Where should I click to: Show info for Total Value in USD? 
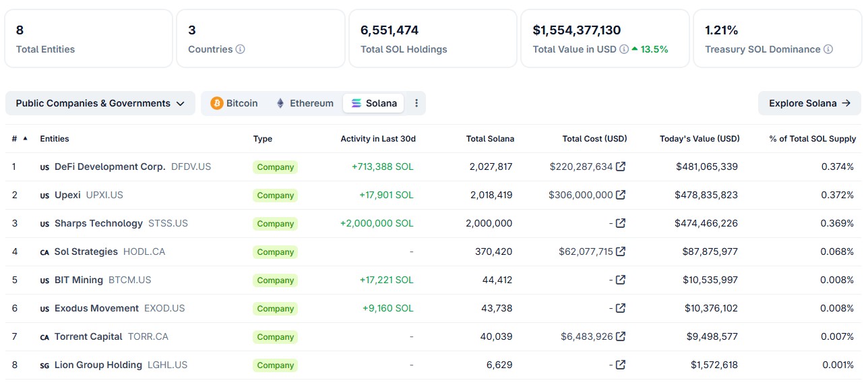pos(624,49)
